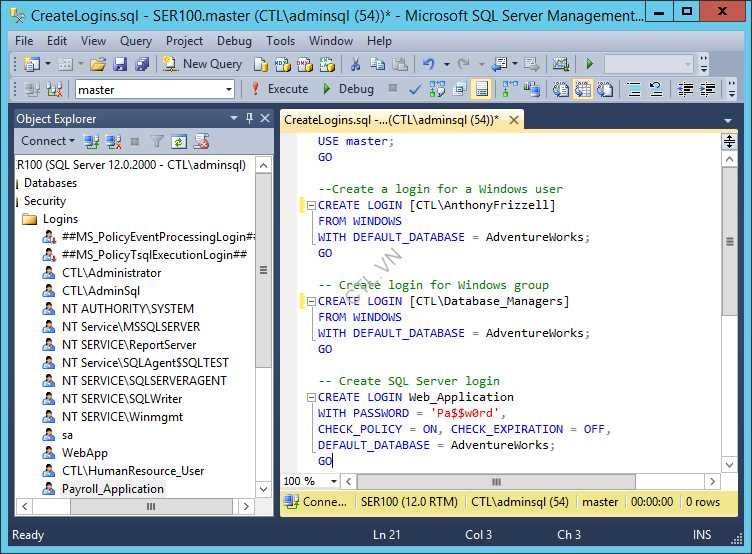The width and height of the screenshot is (752, 554).
Task: Toggle Auto Hide pin on Object Explorer
Action: click(249, 118)
